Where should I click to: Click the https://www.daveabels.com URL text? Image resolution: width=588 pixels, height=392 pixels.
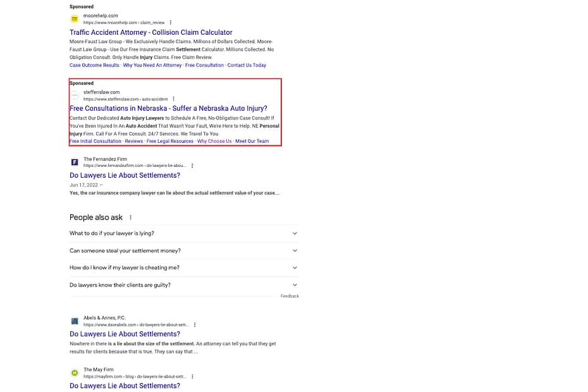(x=136, y=325)
